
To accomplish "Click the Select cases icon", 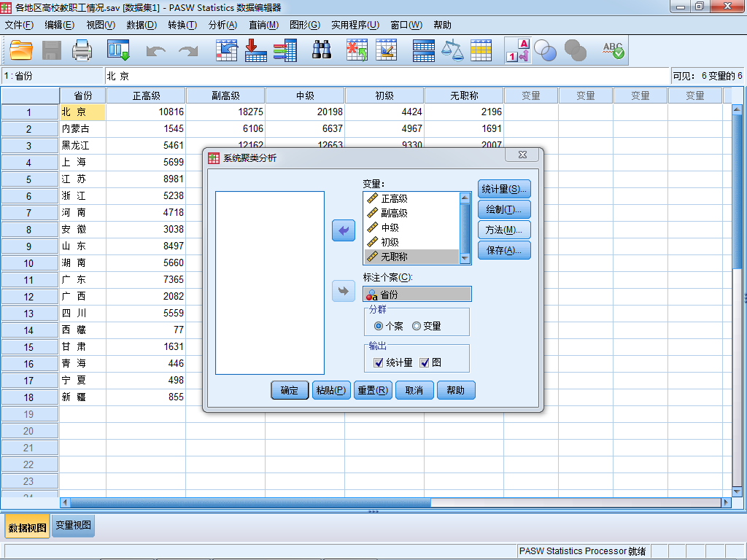I will click(x=481, y=50).
